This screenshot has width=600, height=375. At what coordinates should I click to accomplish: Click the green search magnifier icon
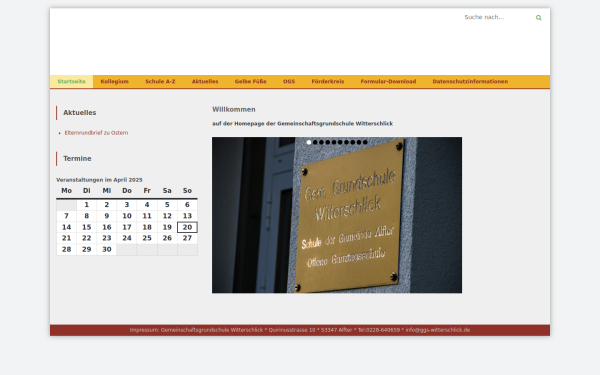538,18
